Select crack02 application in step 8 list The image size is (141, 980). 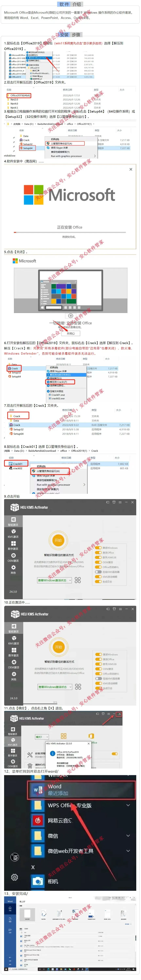[16, 468]
